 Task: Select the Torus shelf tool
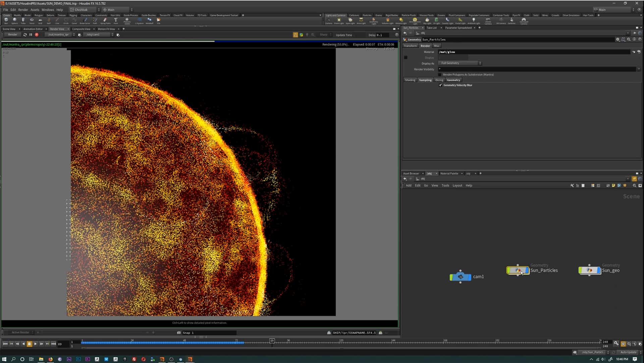point(32,21)
